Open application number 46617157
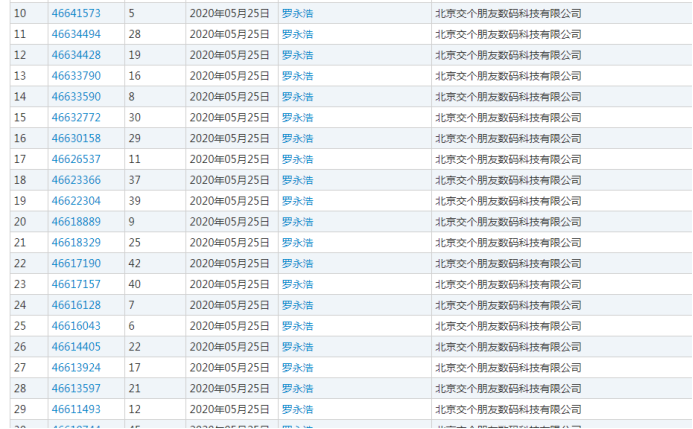The height and width of the screenshot is (429, 693). coord(76,284)
